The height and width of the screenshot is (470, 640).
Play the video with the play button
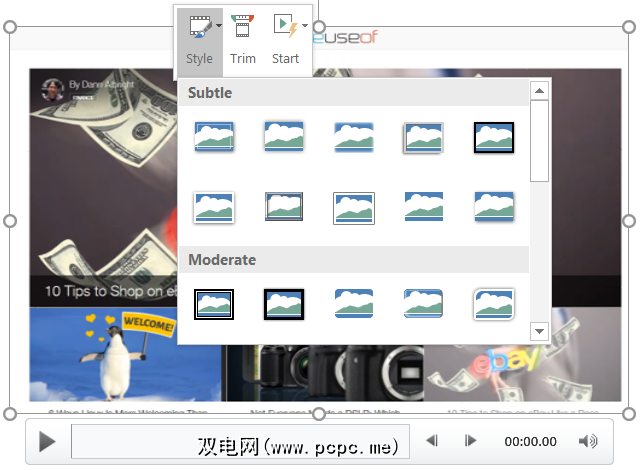47,442
